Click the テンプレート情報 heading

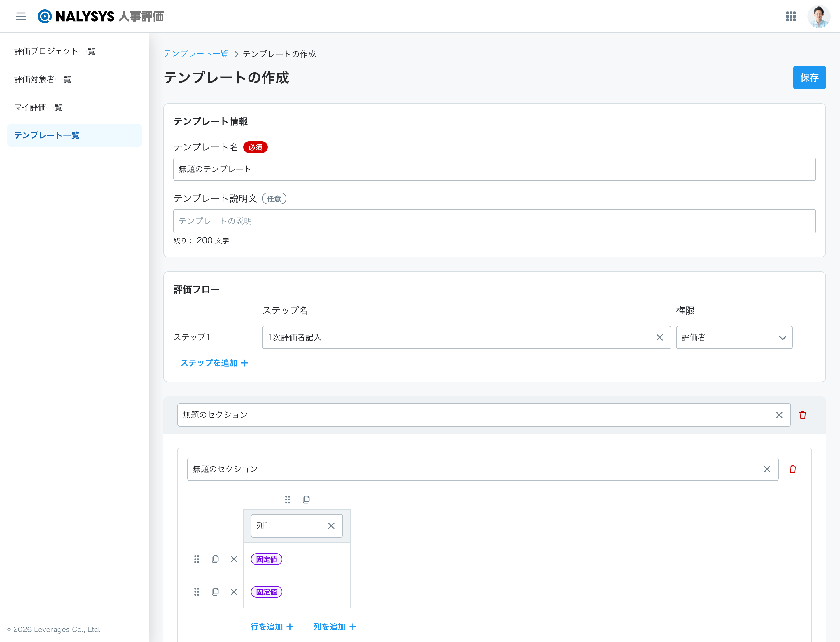point(211,121)
